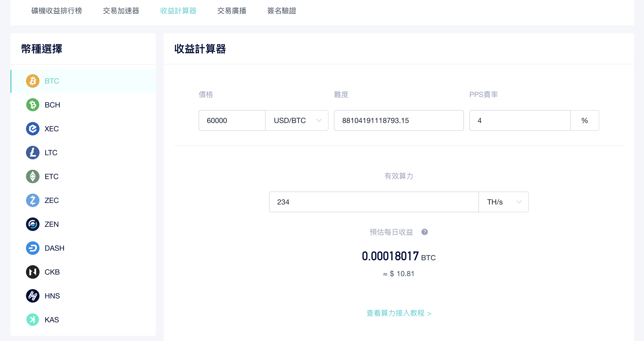Viewport: 644px width, 341px height.
Task: Select HNS in the coin list
Action: 83,296
